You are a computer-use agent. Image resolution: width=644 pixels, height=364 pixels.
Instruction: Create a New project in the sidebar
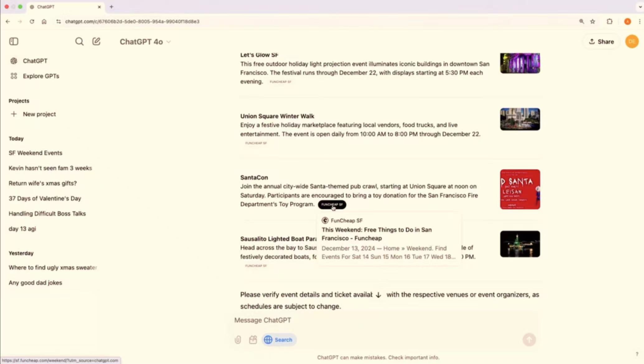tap(39, 114)
